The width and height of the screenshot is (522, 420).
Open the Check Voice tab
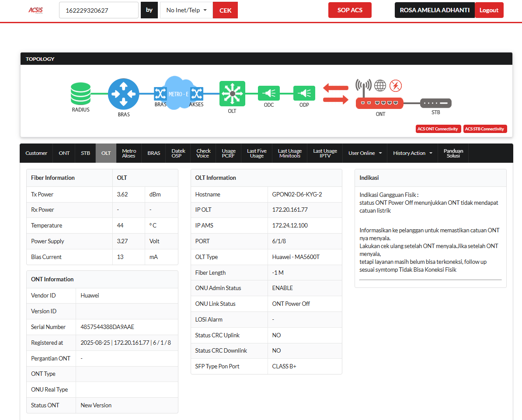point(203,153)
